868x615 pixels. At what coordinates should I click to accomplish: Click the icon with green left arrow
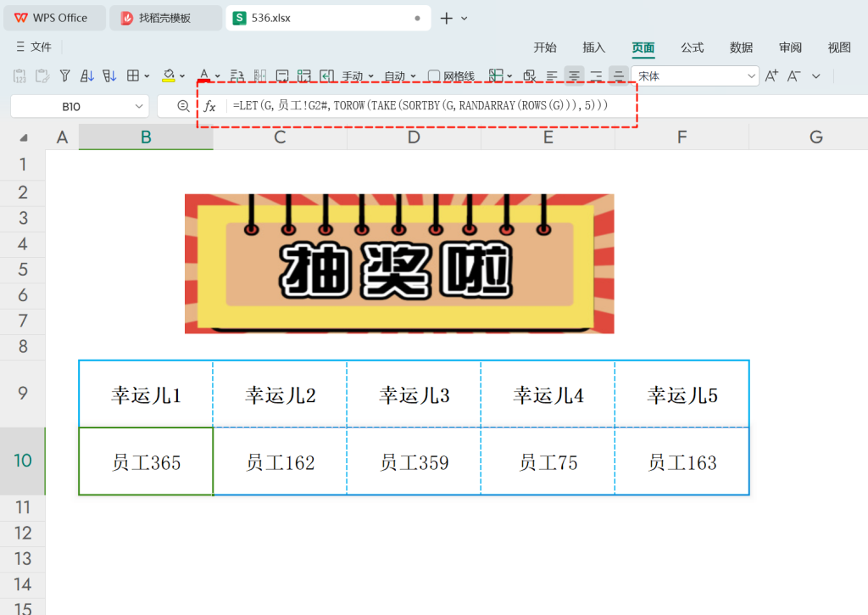[327, 75]
